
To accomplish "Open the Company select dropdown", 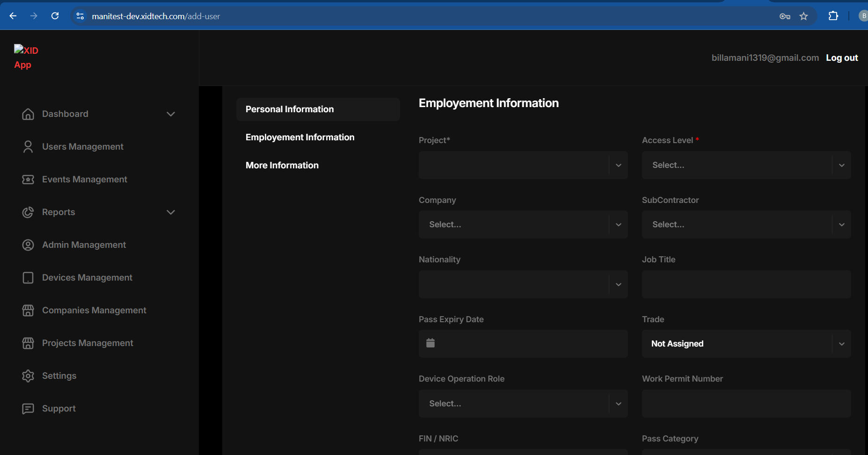I will pyautogui.click(x=523, y=224).
